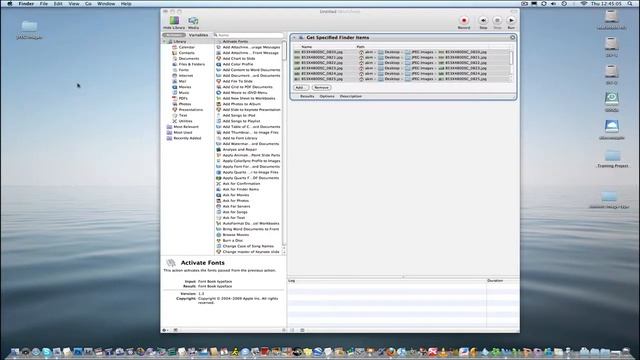
Task: Select the Mail library category
Action: click(x=182, y=82)
